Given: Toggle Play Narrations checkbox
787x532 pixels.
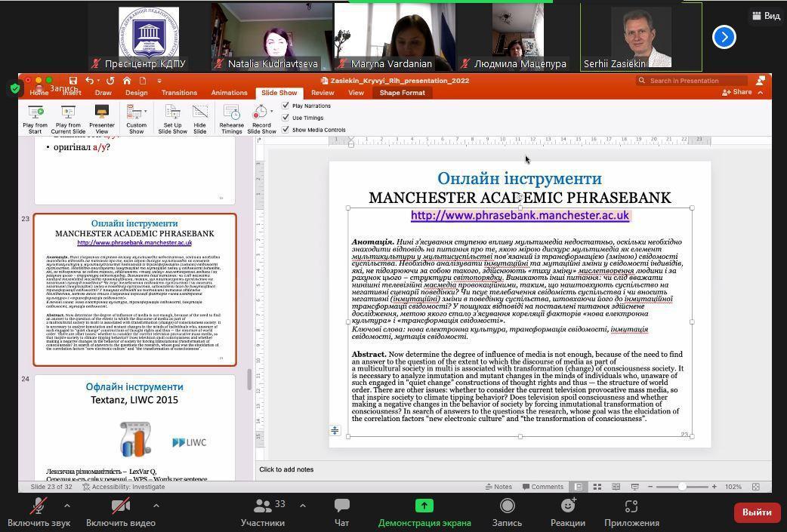Looking at the screenshot, I should point(285,106).
